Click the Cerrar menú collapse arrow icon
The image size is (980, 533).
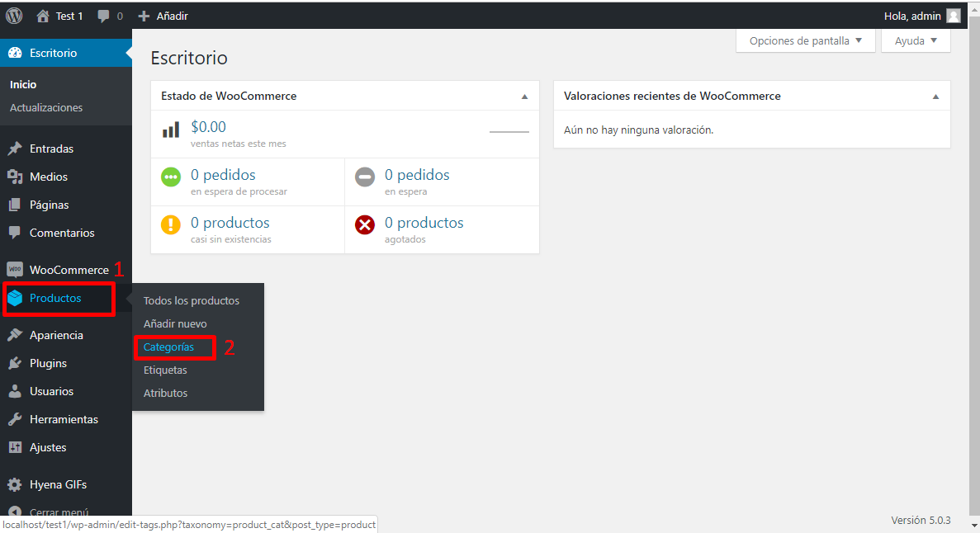click(15, 512)
